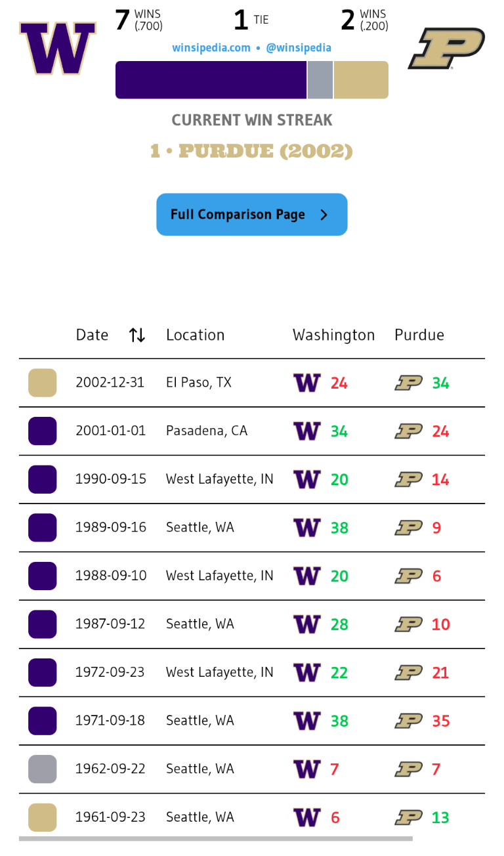Click the date sort arrows icon
Screen dimensions: 504x856
[137, 335]
